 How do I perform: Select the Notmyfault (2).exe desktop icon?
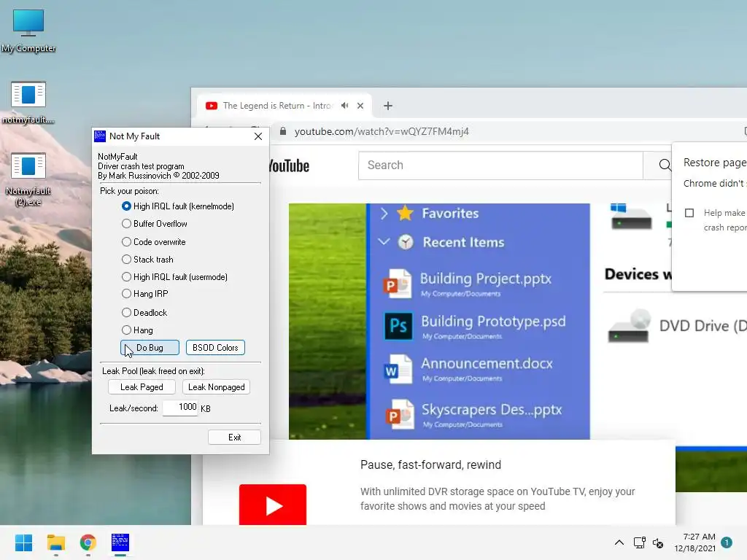pos(28,179)
